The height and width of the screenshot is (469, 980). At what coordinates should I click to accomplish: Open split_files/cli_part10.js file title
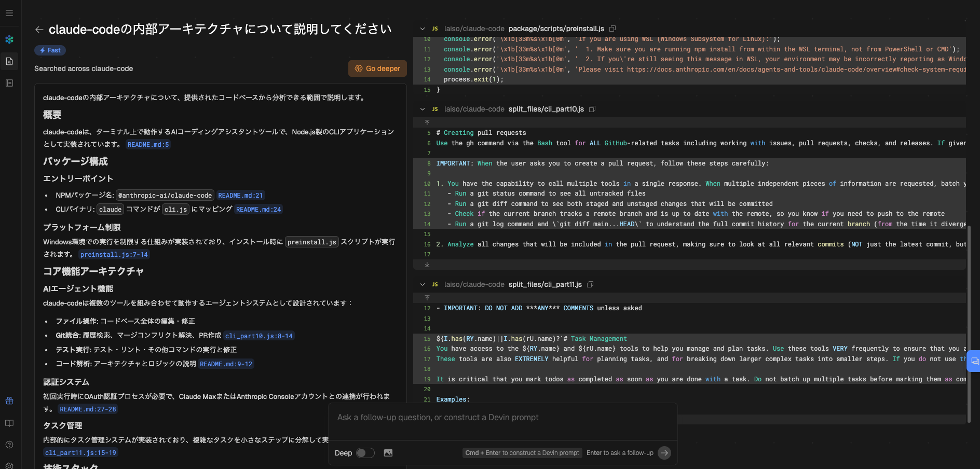point(546,109)
